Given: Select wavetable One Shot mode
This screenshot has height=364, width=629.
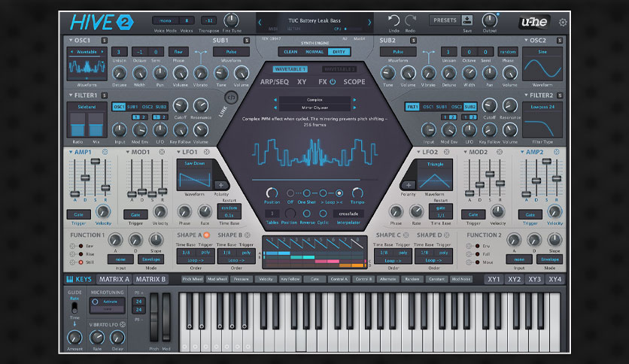Looking at the screenshot, I should pos(306,193).
